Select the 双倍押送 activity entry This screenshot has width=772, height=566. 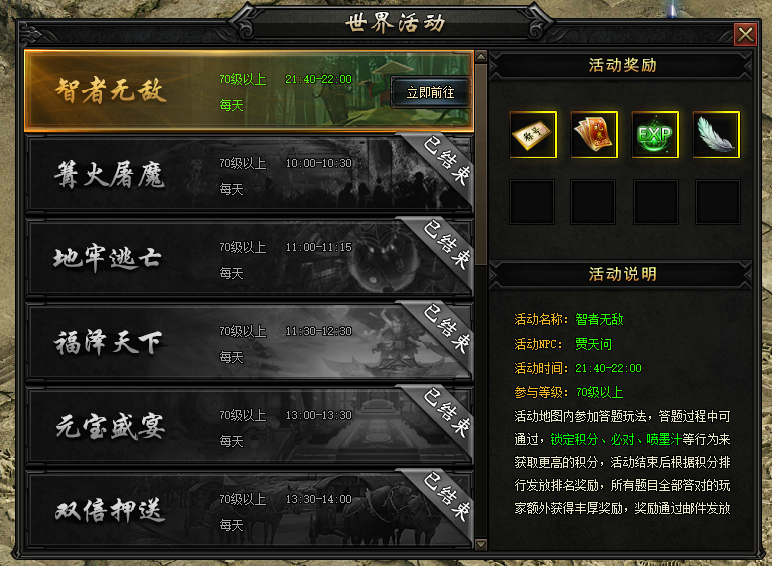[249, 510]
